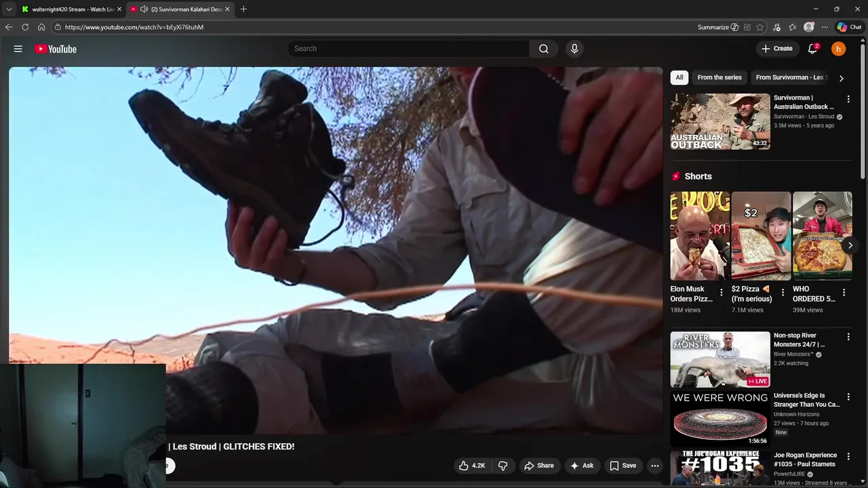Close the Survivorman Kalahari tab

click(227, 9)
